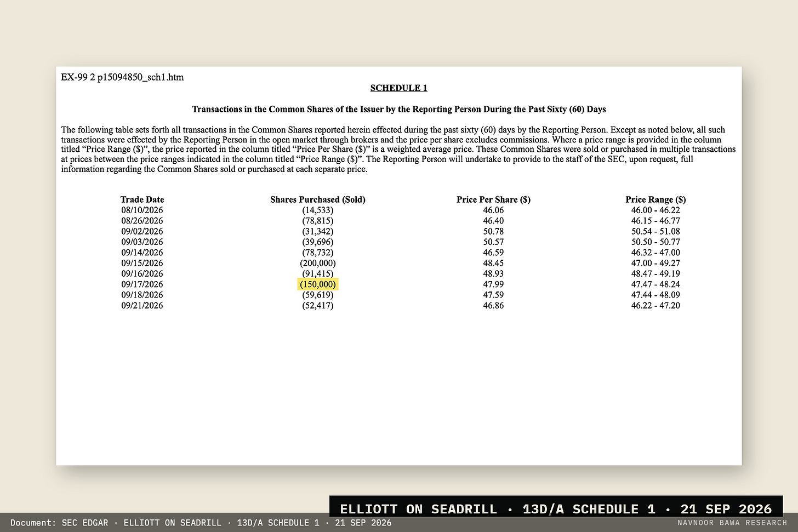Click the price range 48.47 - 49.19
Screen dimensions: 798x532
click(x=656, y=274)
